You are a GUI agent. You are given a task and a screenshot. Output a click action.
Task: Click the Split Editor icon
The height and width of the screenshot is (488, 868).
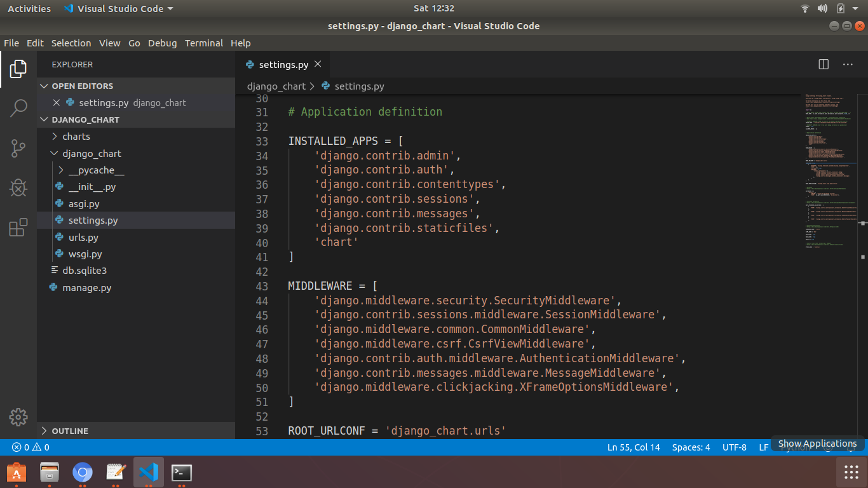(824, 64)
